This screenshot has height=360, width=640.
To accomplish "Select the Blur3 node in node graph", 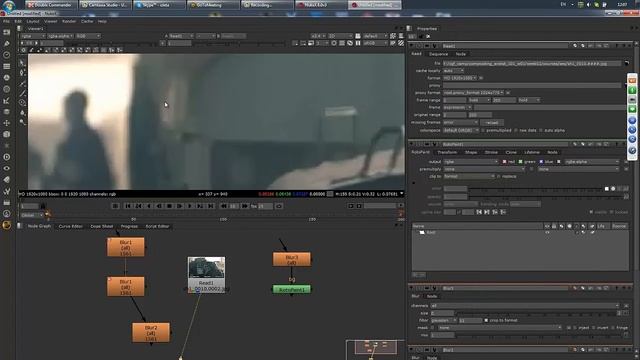I will (291, 260).
